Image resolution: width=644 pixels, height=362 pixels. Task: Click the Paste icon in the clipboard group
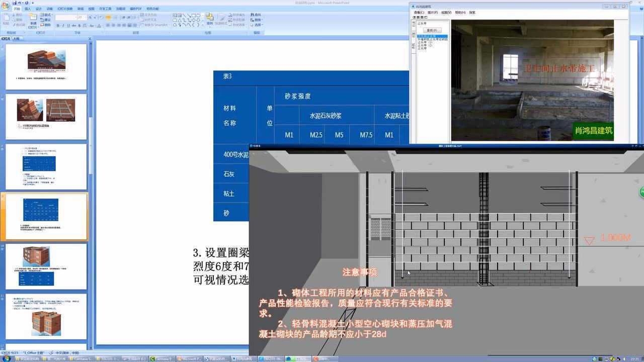coord(6,19)
